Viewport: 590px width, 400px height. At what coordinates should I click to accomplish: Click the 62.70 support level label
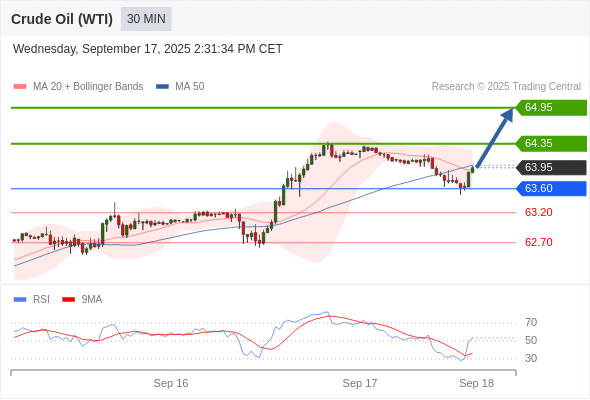(538, 242)
